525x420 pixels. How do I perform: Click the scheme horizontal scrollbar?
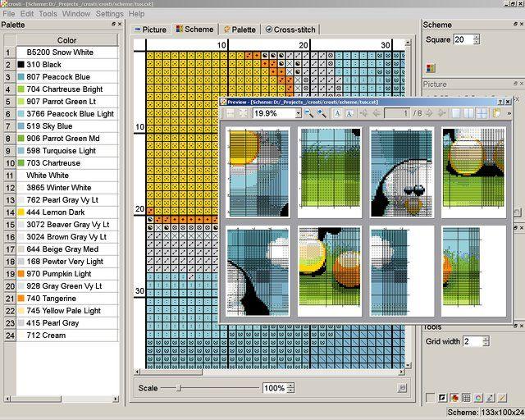[x=270, y=372]
